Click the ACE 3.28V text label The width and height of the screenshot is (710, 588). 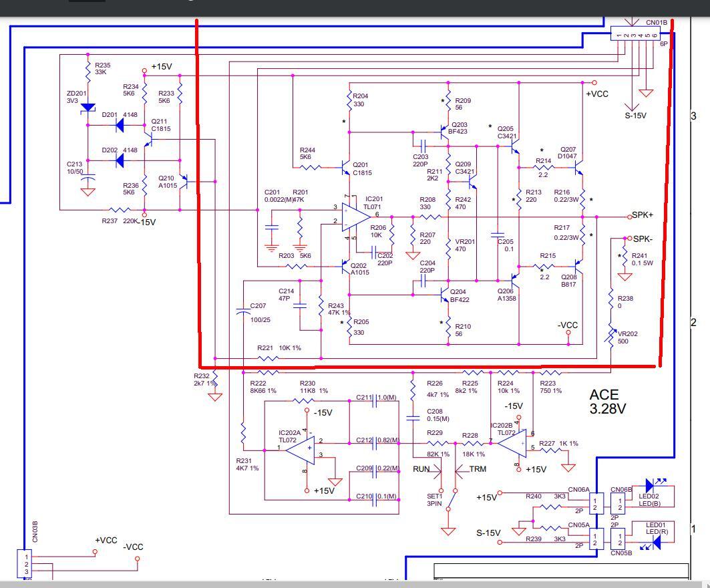608,402
